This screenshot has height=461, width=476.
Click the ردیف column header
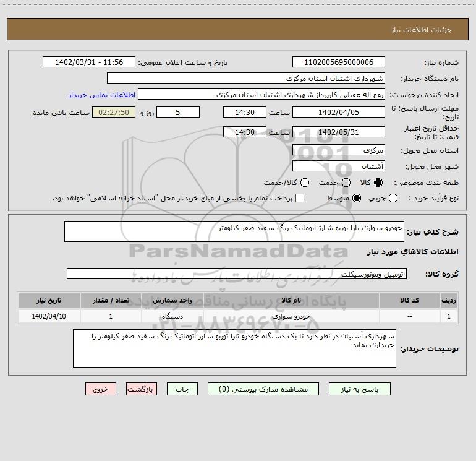449,300
